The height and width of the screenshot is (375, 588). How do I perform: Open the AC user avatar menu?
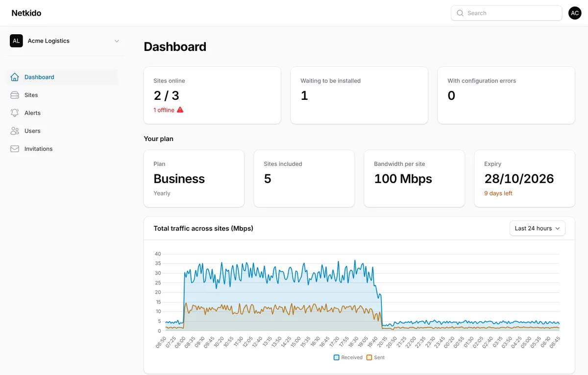(x=575, y=13)
